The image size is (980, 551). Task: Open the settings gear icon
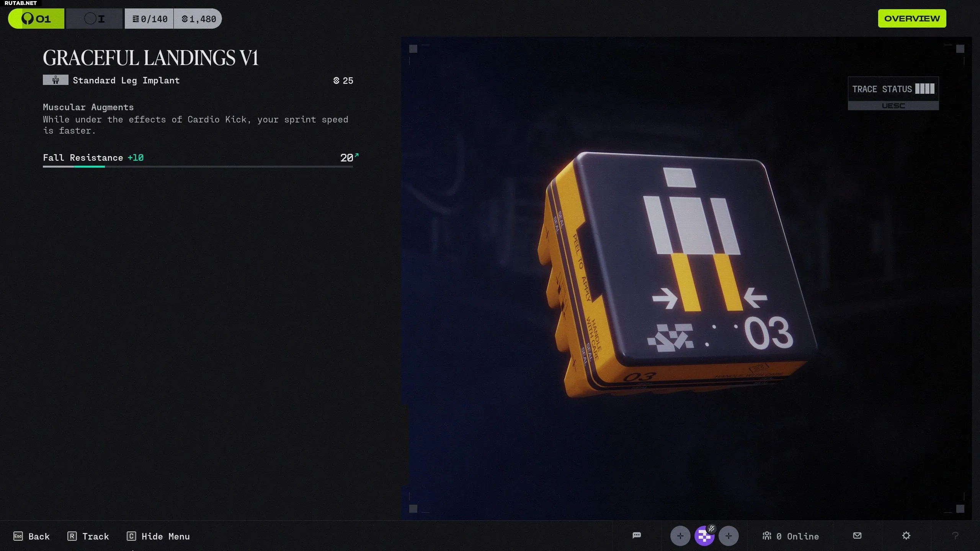906,536
